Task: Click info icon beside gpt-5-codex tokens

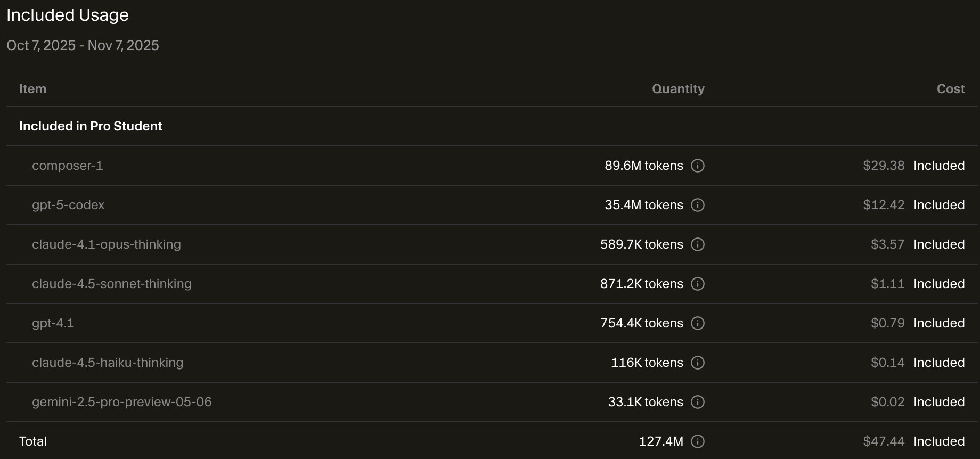Action: point(698,205)
